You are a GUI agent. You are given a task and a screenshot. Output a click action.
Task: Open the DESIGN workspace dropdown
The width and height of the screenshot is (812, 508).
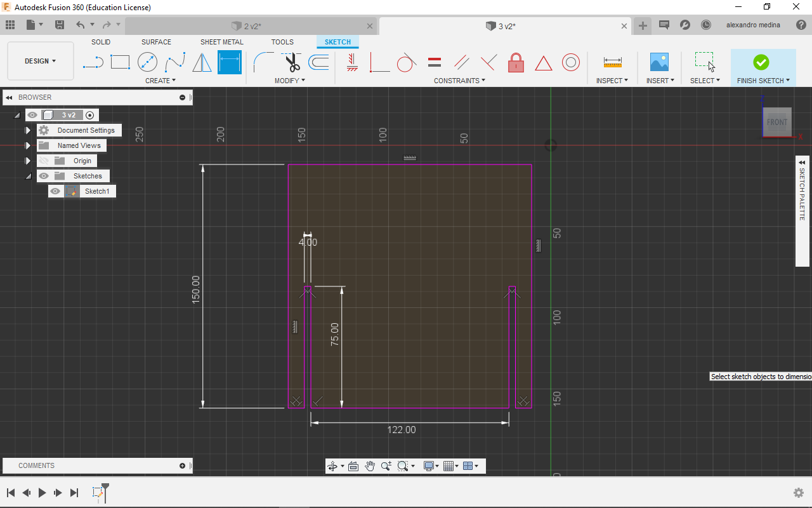[x=40, y=61]
